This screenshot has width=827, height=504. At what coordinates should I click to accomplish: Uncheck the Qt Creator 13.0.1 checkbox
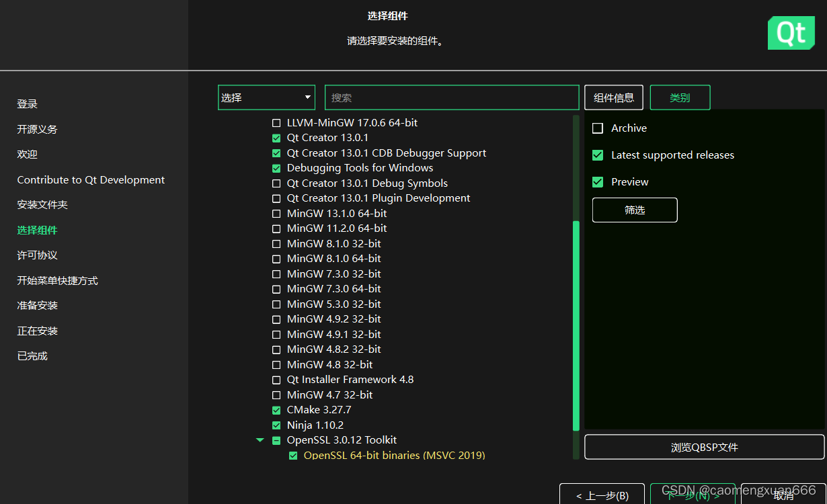click(276, 138)
